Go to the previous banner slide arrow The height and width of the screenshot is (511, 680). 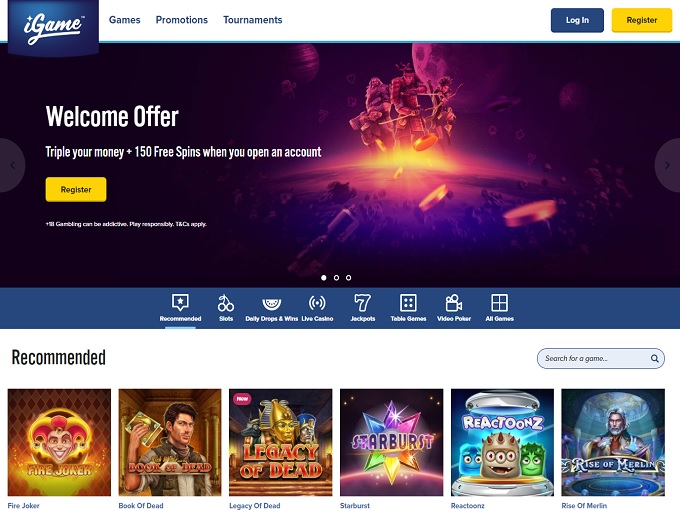tap(12, 165)
